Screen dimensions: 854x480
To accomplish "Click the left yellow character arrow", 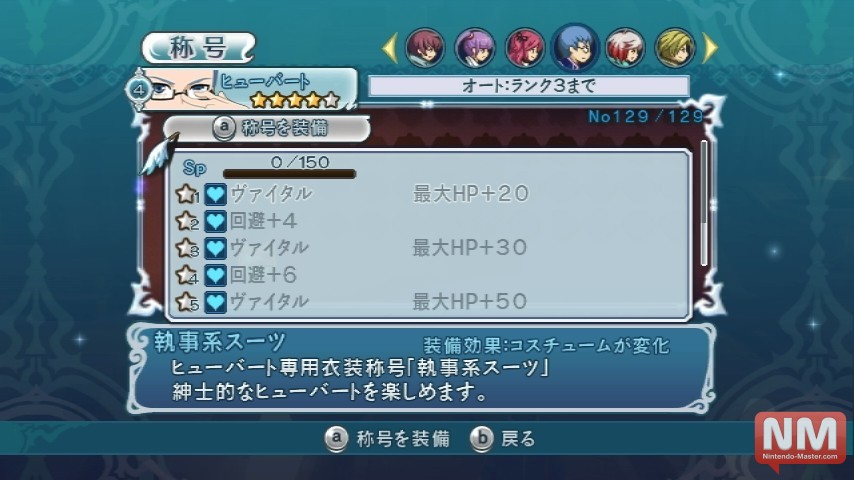I will [x=390, y=48].
